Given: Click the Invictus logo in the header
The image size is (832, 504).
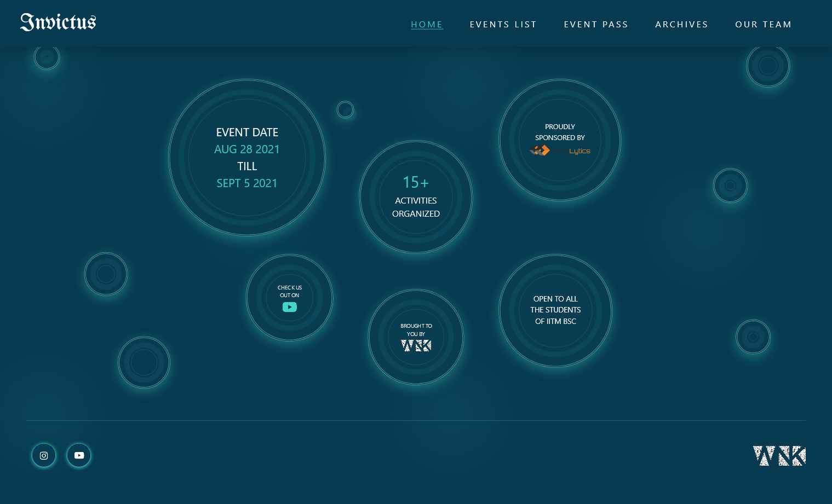Looking at the screenshot, I should (58, 22).
